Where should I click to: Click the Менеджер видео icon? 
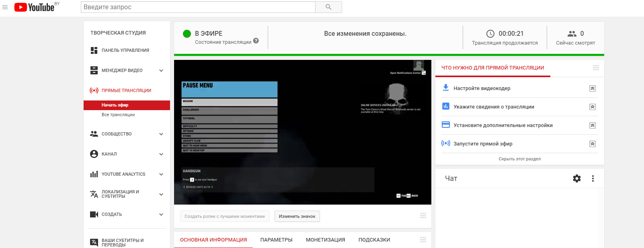pos(94,70)
